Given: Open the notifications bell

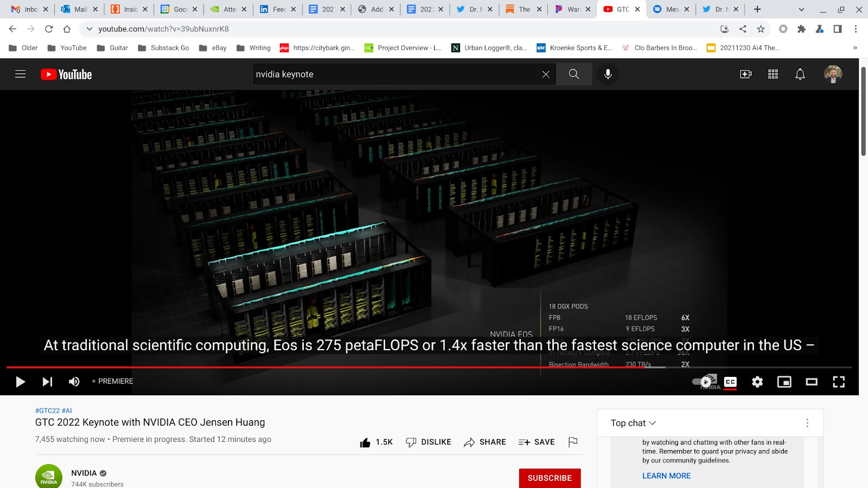Looking at the screenshot, I should 800,74.
